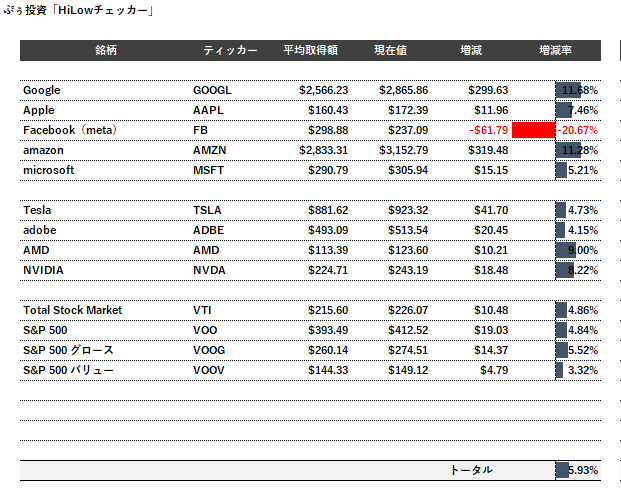The width and height of the screenshot is (621, 501).
Task: Click the '増減率' column header
Action: click(x=556, y=50)
